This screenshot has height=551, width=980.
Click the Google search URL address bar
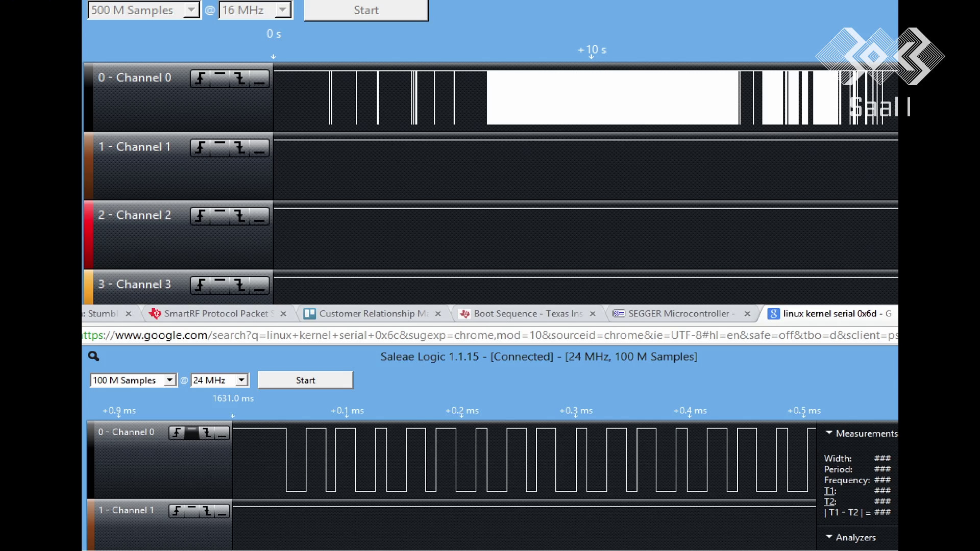tap(490, 335)
